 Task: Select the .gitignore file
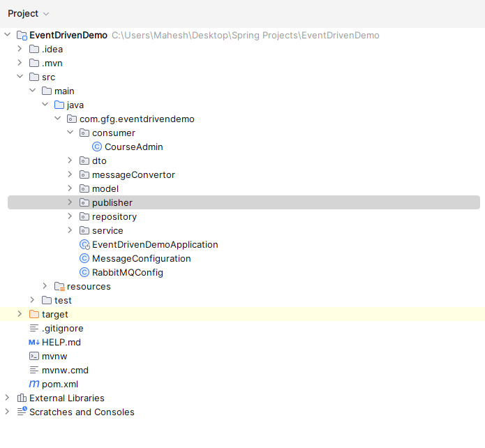pyautogui.click(x=62, y=328)
